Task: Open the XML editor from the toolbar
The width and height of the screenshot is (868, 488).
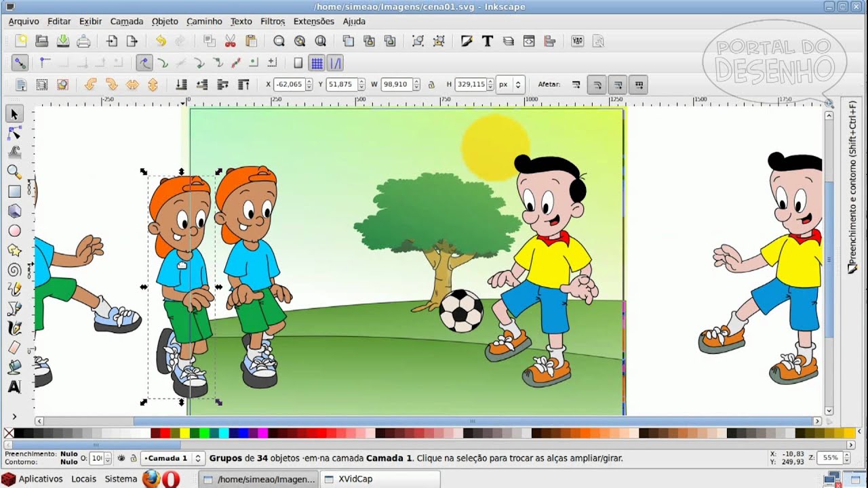Action: [x=529, y=41]
